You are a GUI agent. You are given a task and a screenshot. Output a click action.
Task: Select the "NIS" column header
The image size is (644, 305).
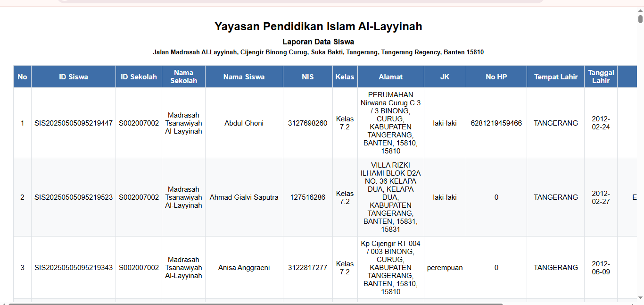pyautogui.click(x=307, y=76)
